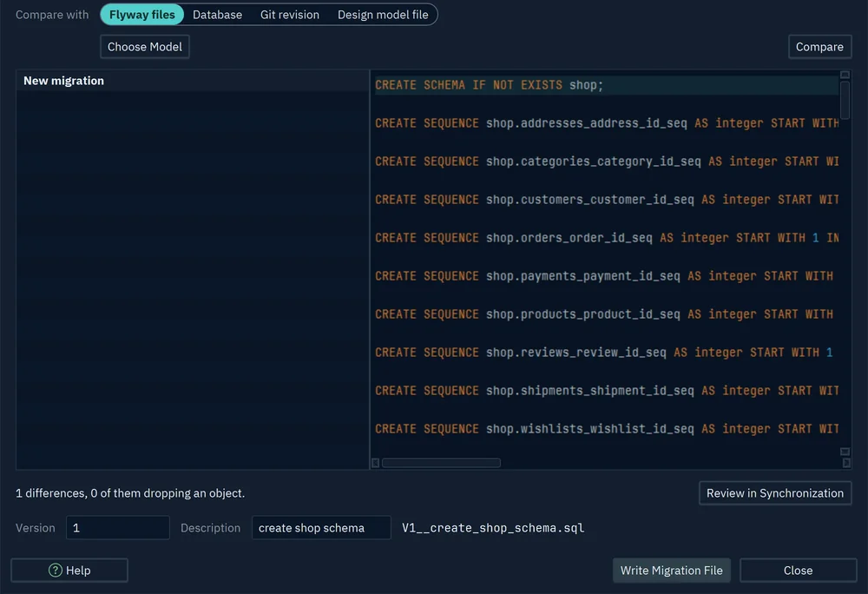Click the horizontal scrollbar thumb of SQL preview
868x594 pixels.
click(x=441, y=463)
